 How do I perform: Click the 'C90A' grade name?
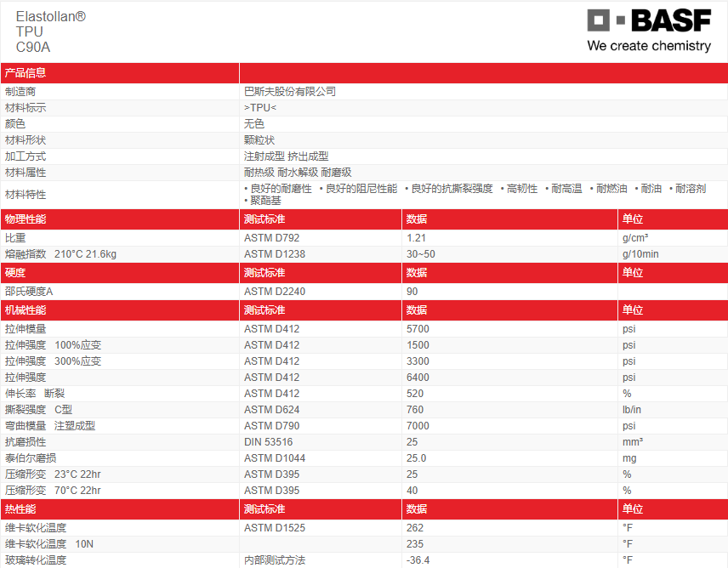tap(33, 47)
